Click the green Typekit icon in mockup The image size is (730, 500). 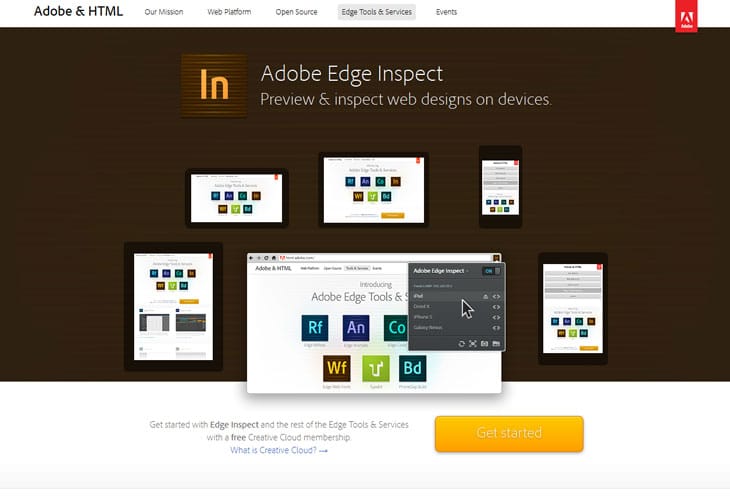[376, 368]
